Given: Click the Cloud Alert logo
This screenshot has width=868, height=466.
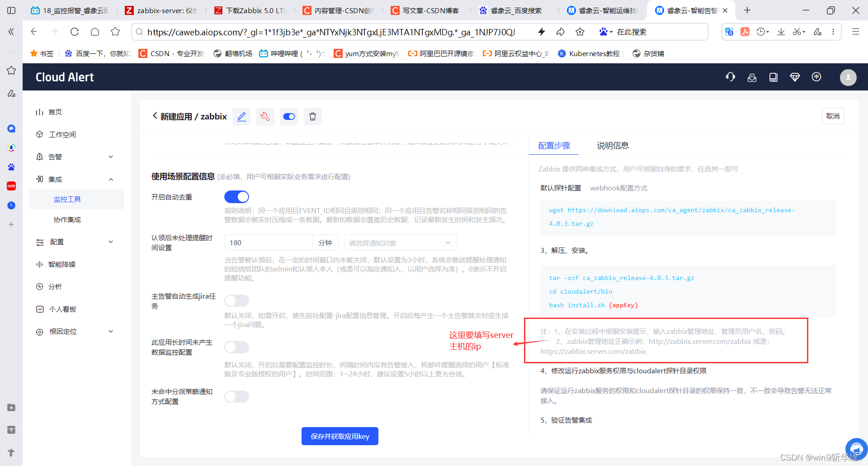Looking at the screenshot, I should [65, 77].
